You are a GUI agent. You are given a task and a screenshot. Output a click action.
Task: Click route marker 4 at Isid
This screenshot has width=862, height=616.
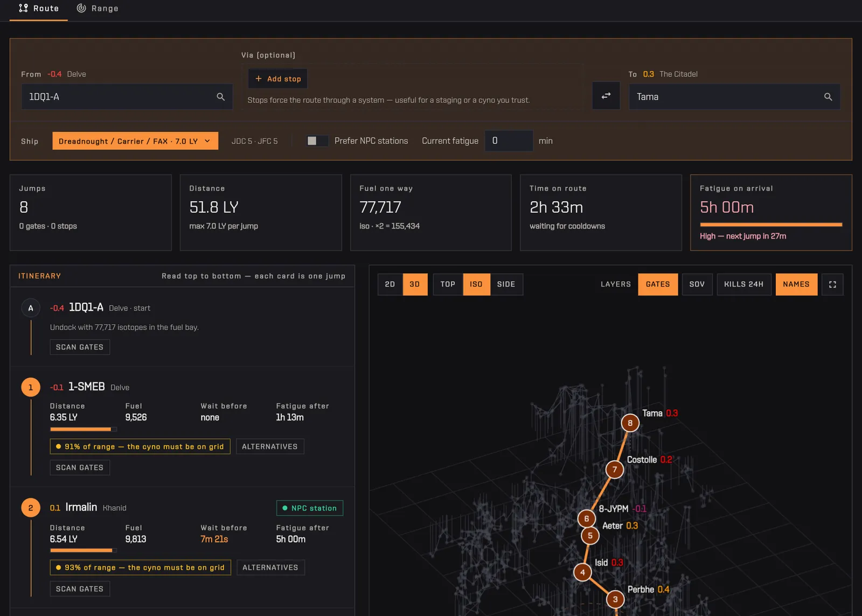(x=582, y=572)
